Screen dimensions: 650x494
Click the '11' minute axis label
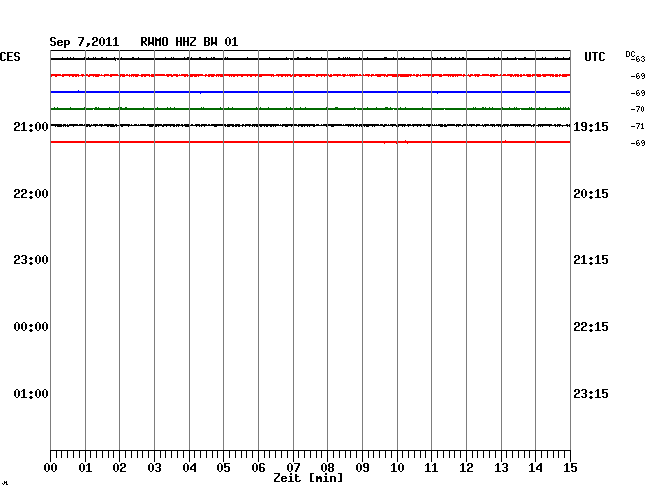(x=431, y=467)
